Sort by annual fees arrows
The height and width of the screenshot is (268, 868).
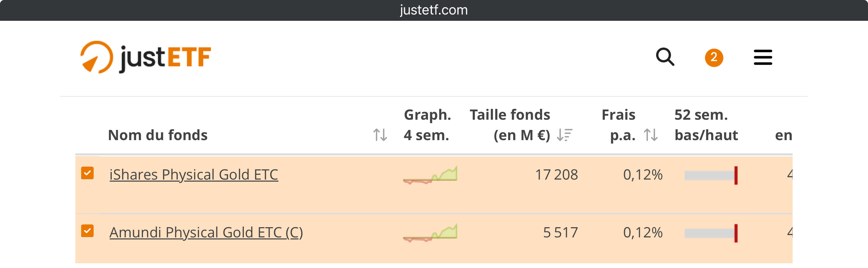point(651,135)
